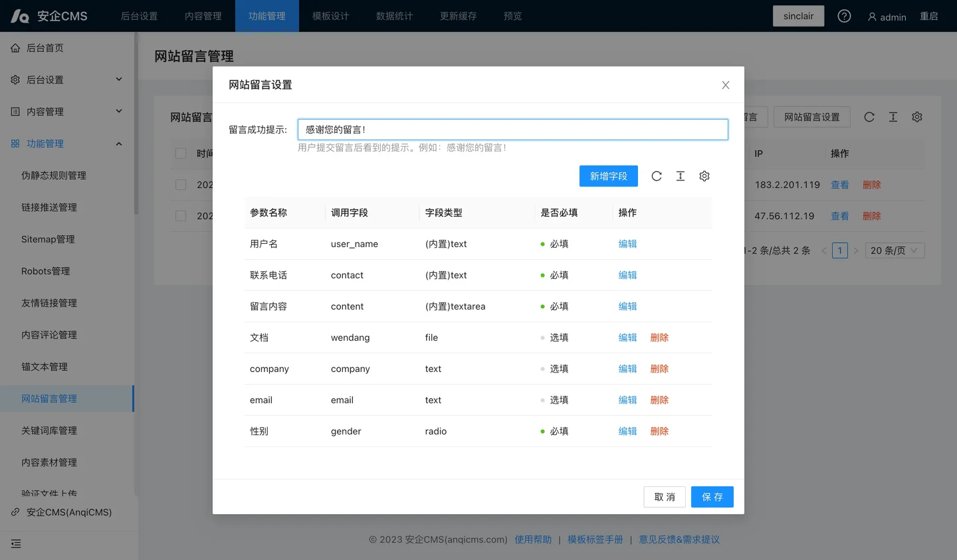View the message from IP 183.2.201.119
Viewport: 957px width, 560px height.
coord(840,185)
